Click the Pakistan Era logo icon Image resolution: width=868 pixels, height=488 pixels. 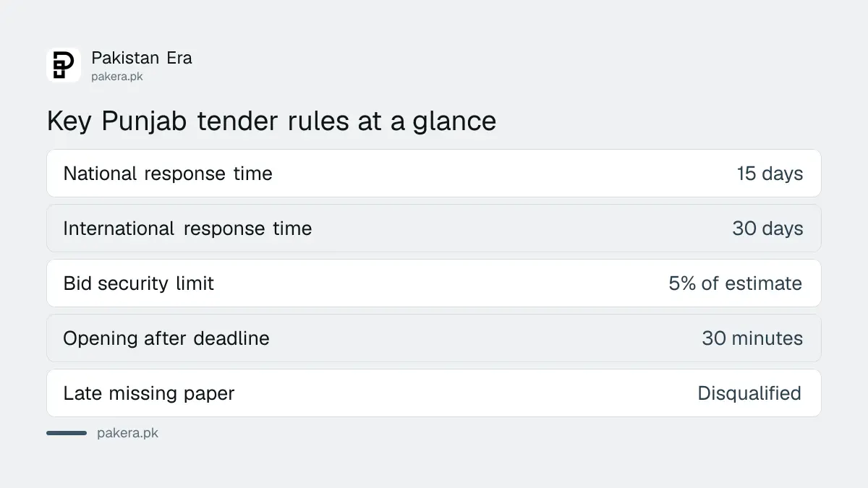click(64, 65)
